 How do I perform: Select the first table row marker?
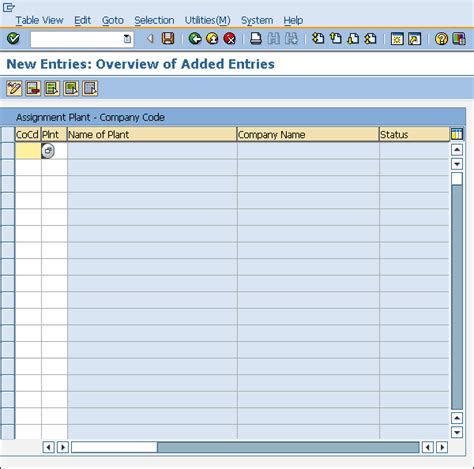pos(8,151)
